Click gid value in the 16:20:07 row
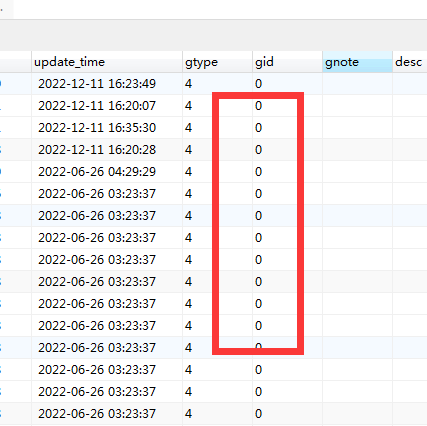This screenshot has height=426, width=427. pos(287,106)
